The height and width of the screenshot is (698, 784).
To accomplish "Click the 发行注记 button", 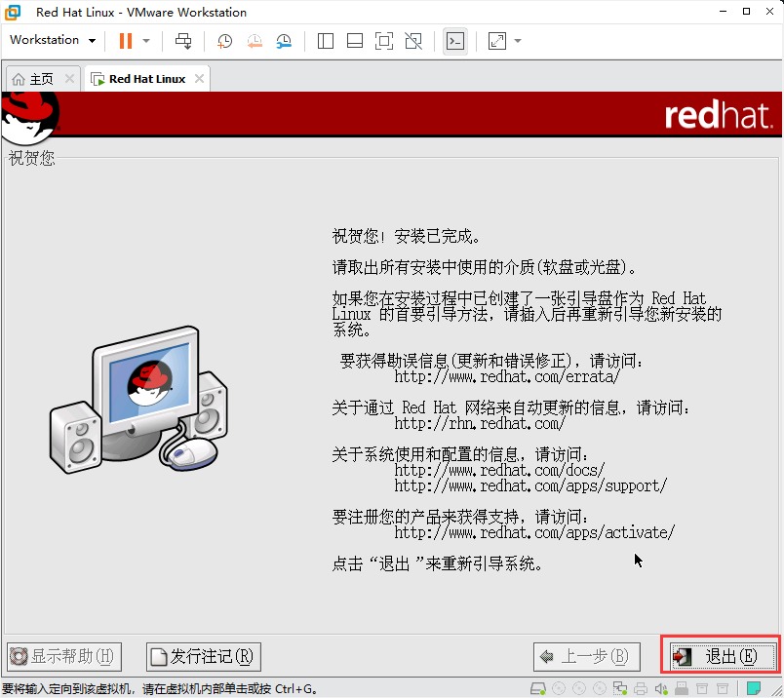I will [x=203, y=656].
